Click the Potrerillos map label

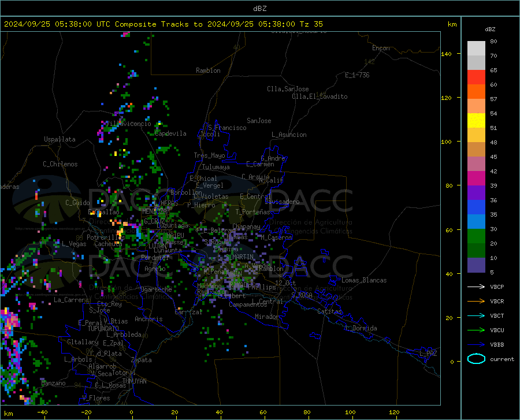coord(106,237)
